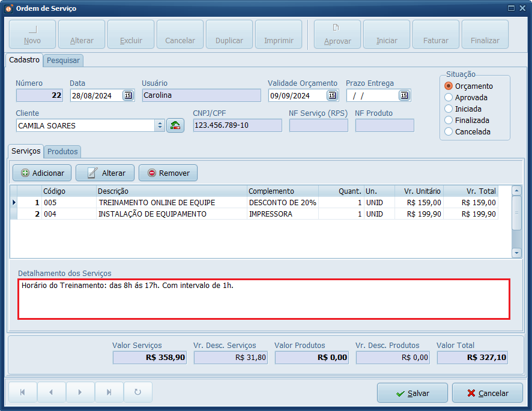
Task: Open Validade Orçamento calendar picker
Action: [x=332, y=95]
